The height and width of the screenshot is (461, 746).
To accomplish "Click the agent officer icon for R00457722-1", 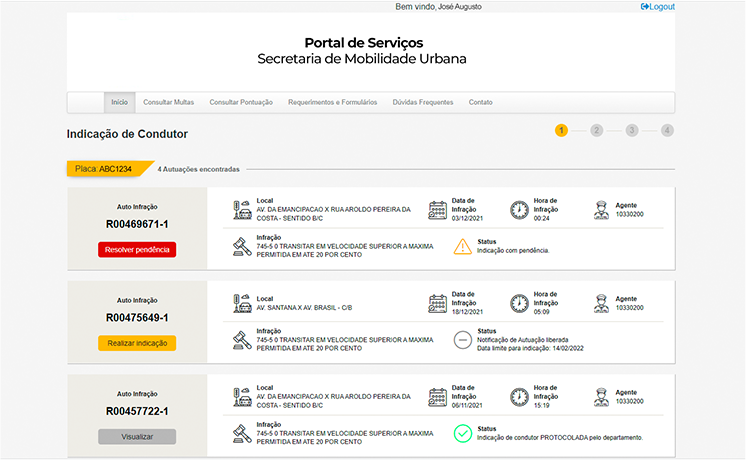I will tap(601, 397).
